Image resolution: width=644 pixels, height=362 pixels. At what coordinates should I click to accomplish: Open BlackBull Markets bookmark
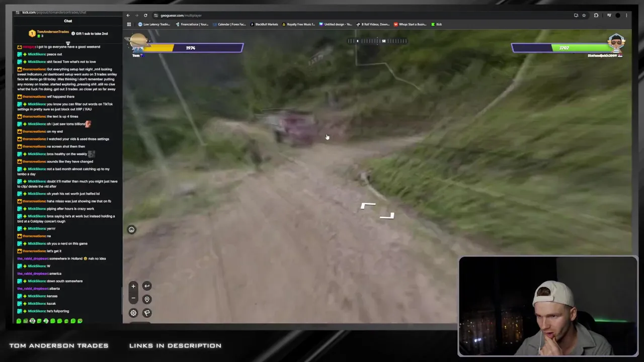[264, 24]
